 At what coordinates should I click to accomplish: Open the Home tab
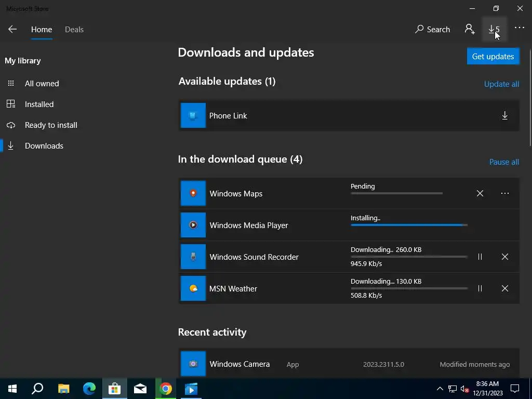(42, 30)
